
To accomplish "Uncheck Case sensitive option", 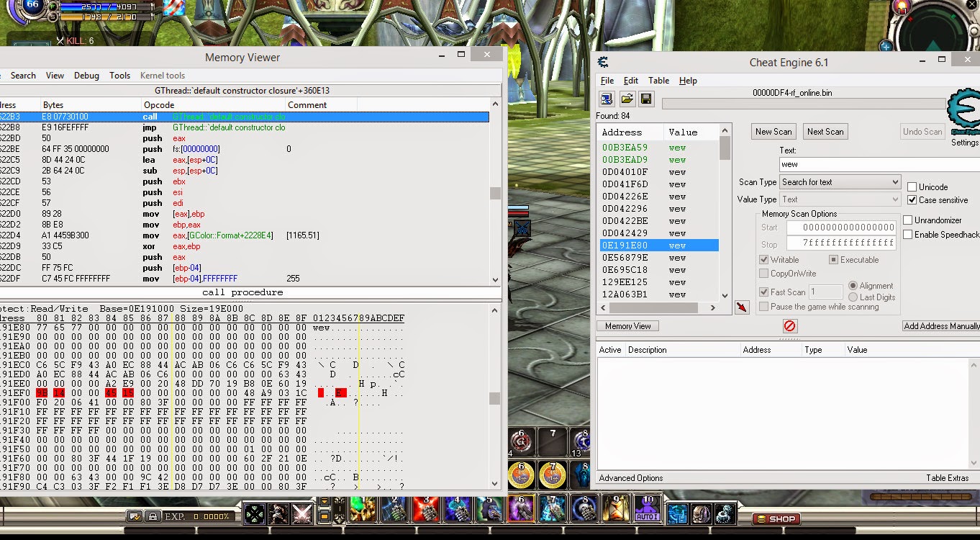I will point(912,200).
